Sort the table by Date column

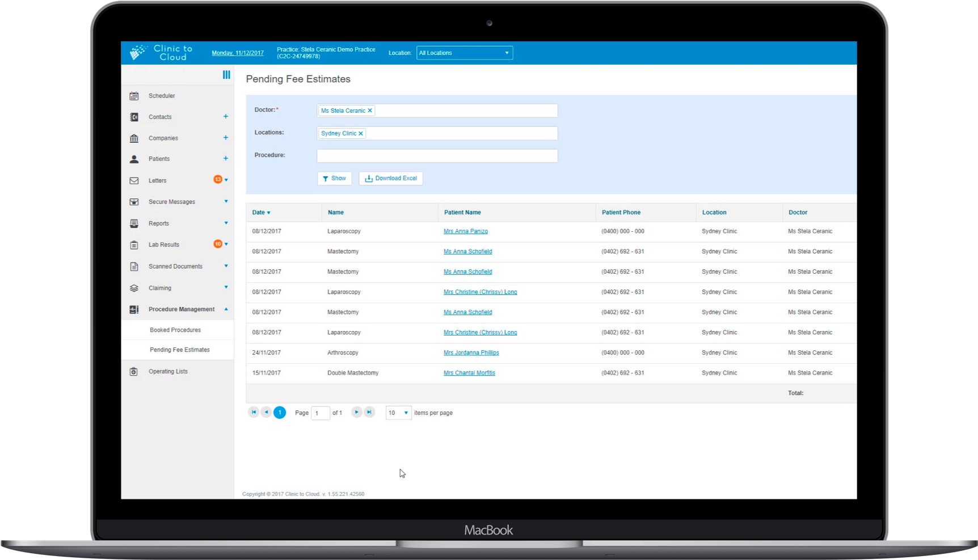(x=261, y=213)
